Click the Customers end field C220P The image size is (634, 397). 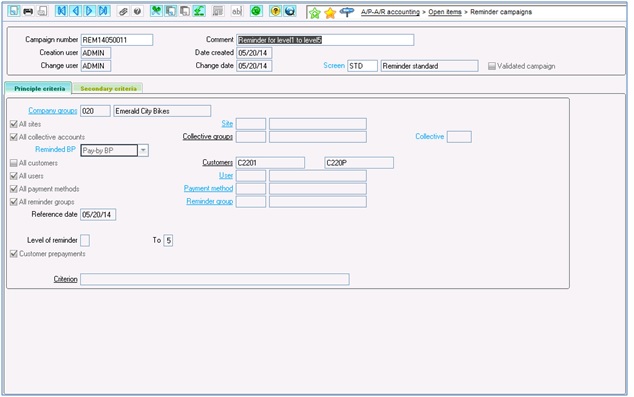pyautogui.click(x=359, y=163)
